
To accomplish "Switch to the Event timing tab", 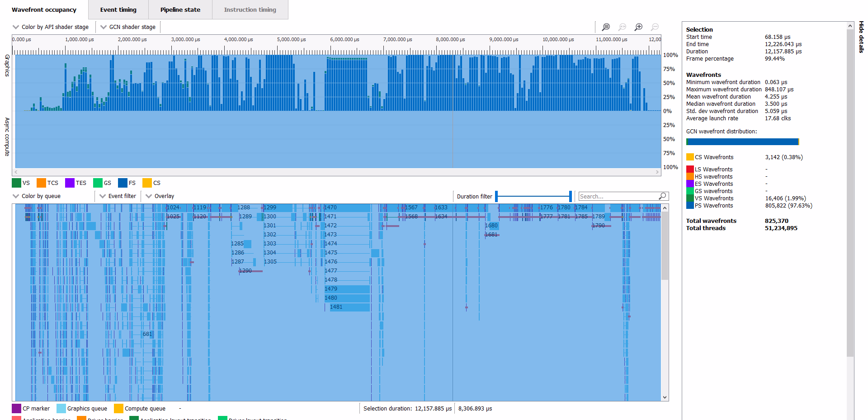I will tap(118, 10).
